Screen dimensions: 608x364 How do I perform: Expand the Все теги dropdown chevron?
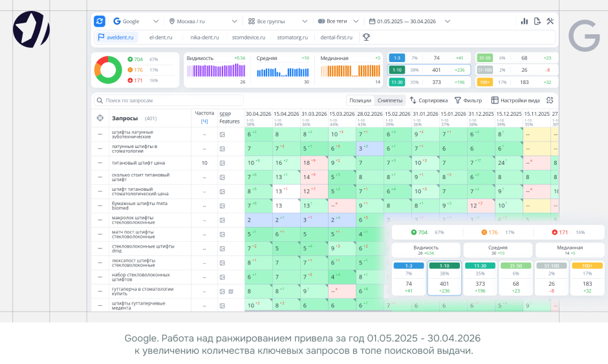click(x=356, y=21)
